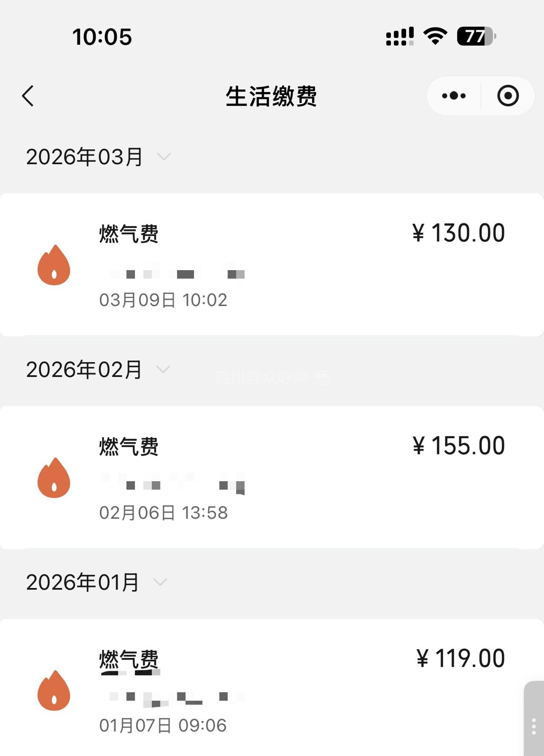
Task: Tap the 10:05 status bar clock
Action: [x=102, y=37]
